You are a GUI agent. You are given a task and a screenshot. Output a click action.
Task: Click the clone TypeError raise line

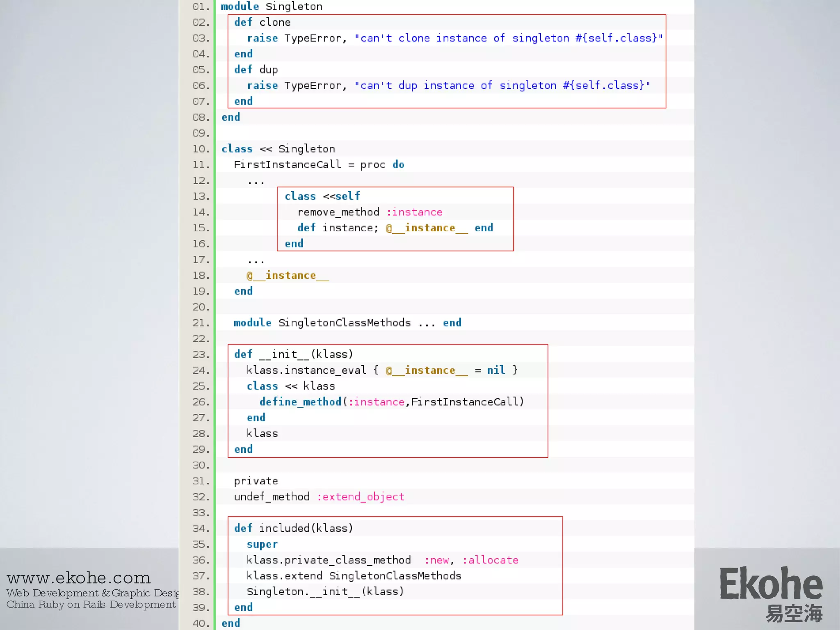click(455, 38)
